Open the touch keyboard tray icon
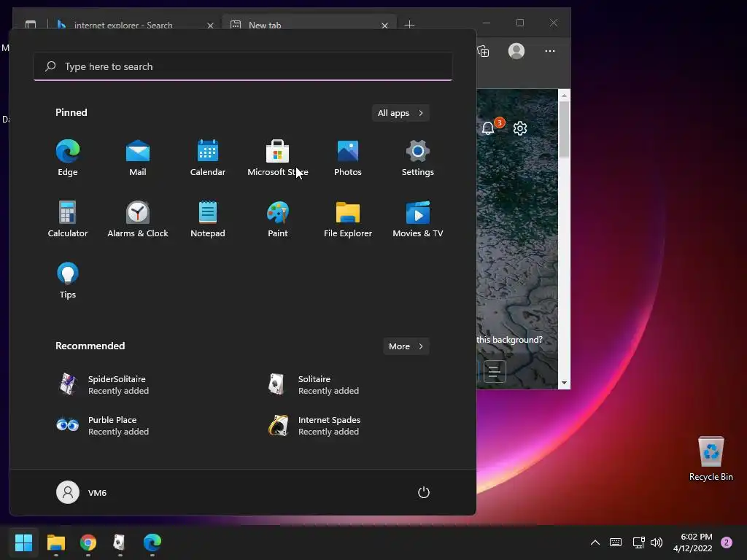 click(x=616, y=542)
